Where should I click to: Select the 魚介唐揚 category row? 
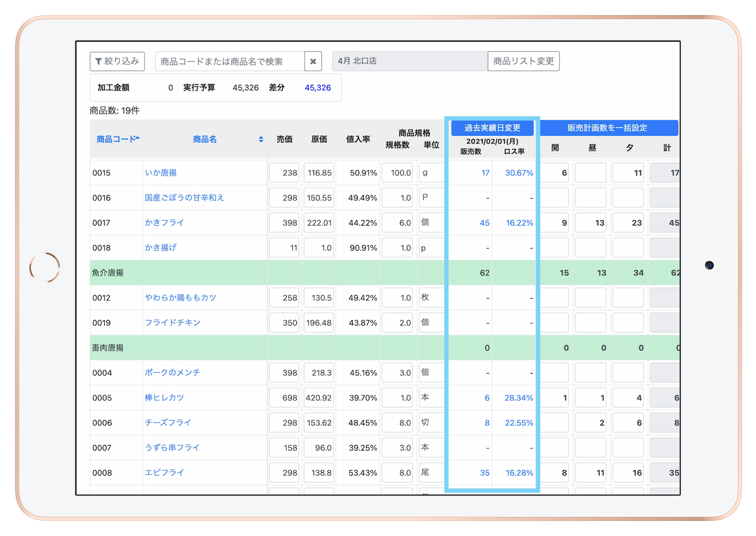pyautogui.click(x=384, y=272)
